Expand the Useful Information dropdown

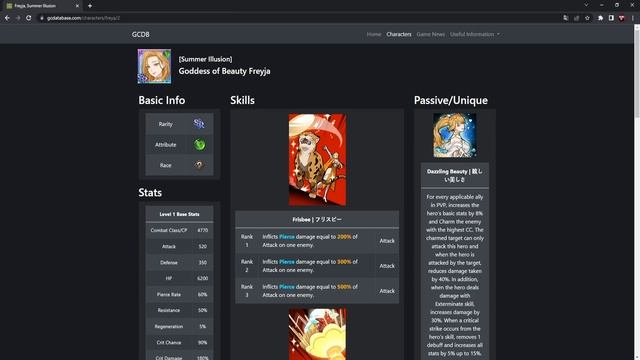pyautogui.click(x=475, y=34)
